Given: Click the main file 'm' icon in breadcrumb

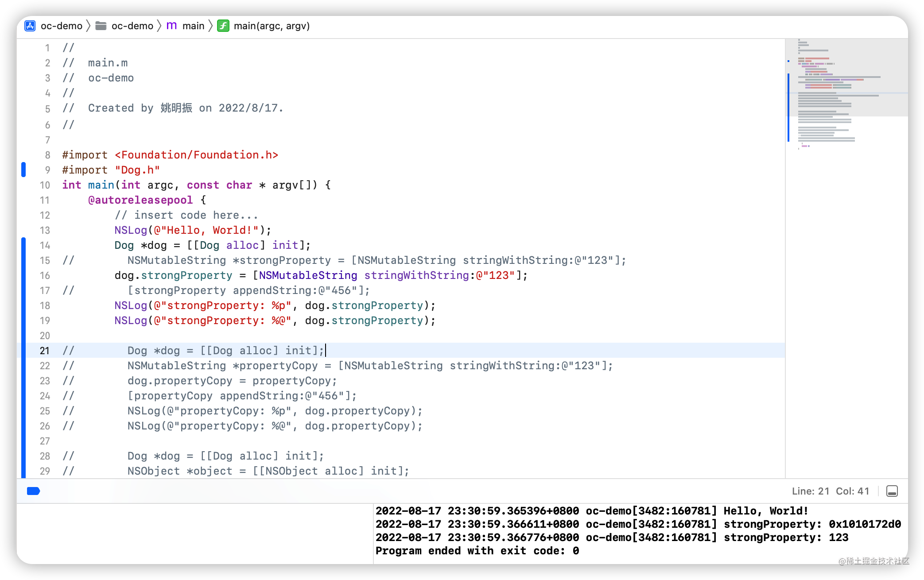Looking at the screenshot, I should point(171,26).
